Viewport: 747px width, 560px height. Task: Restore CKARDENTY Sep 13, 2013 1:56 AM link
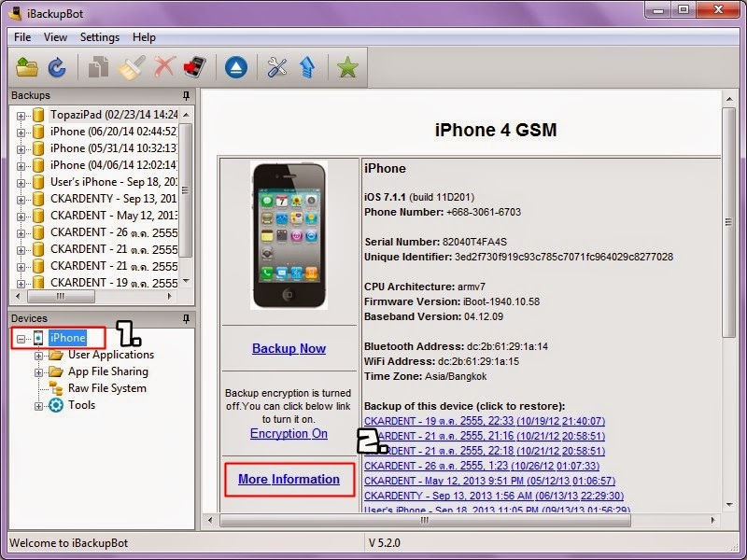click(x=494, y=496)
